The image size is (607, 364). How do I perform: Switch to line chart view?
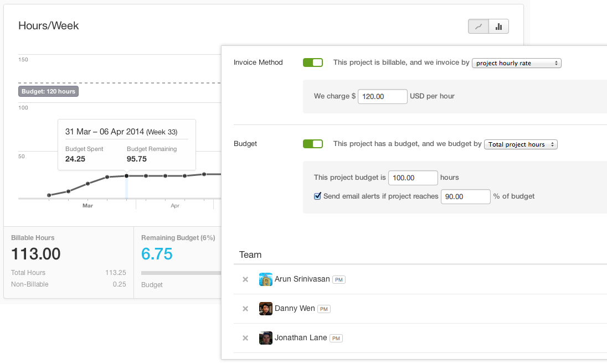(479, 26)
